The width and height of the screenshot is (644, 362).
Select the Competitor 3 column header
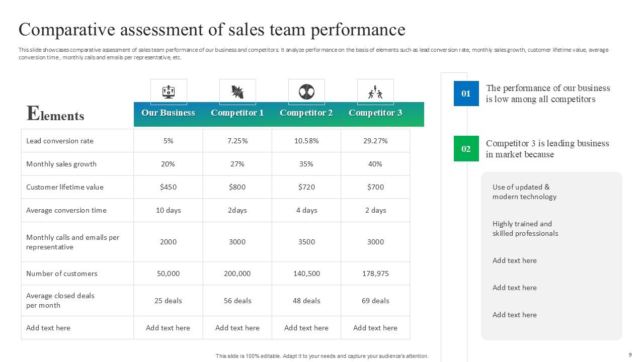point(375,113)
